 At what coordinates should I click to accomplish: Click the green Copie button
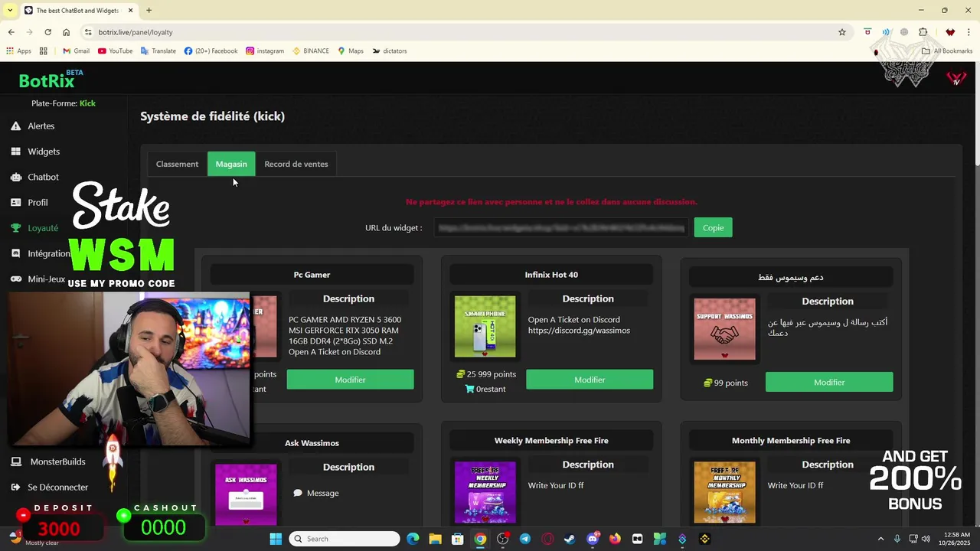coord(713,227)
